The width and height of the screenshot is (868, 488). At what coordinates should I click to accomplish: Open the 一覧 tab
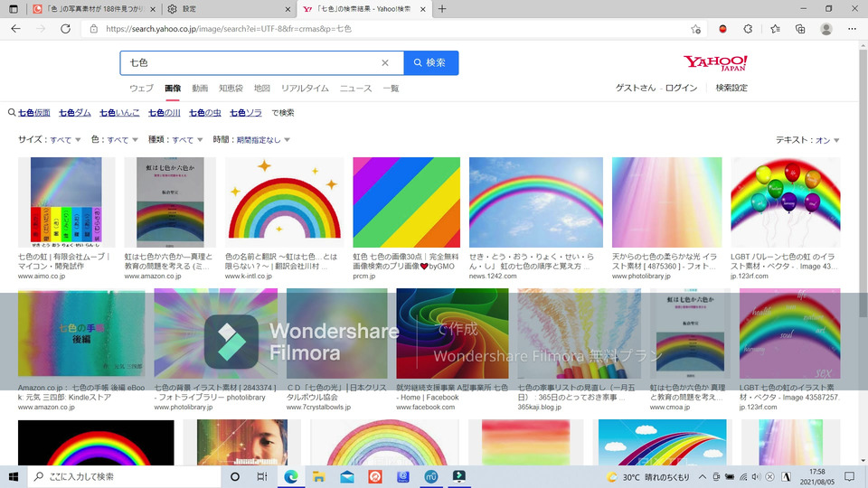(391, 88)
